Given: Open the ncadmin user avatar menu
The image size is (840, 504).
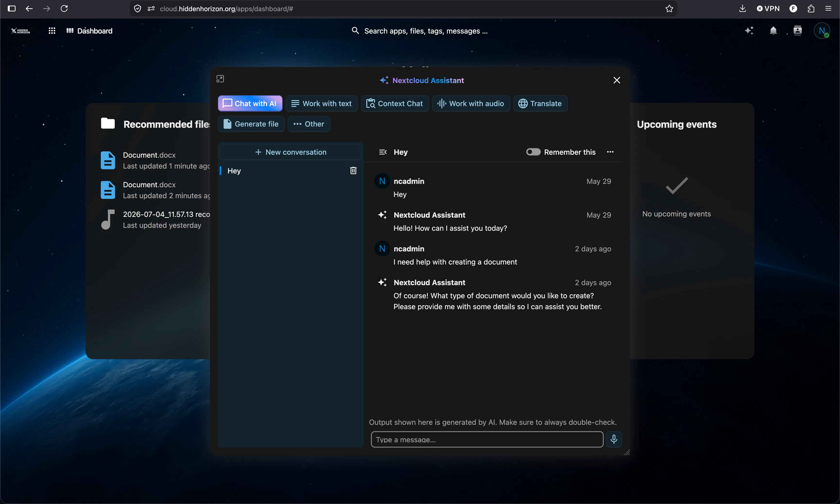Looking at the screenshot, I should [822, 31].
